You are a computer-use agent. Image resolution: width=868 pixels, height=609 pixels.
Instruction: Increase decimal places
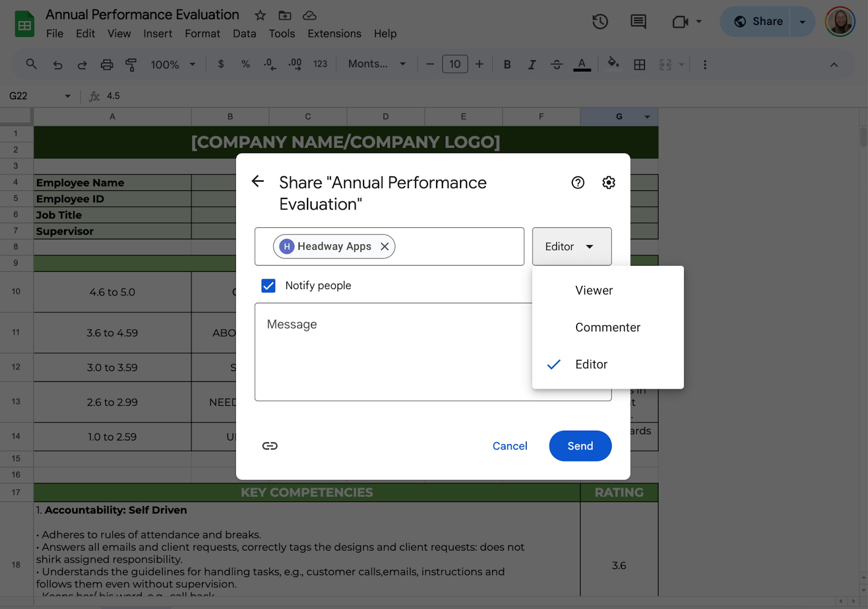(295, 64)
